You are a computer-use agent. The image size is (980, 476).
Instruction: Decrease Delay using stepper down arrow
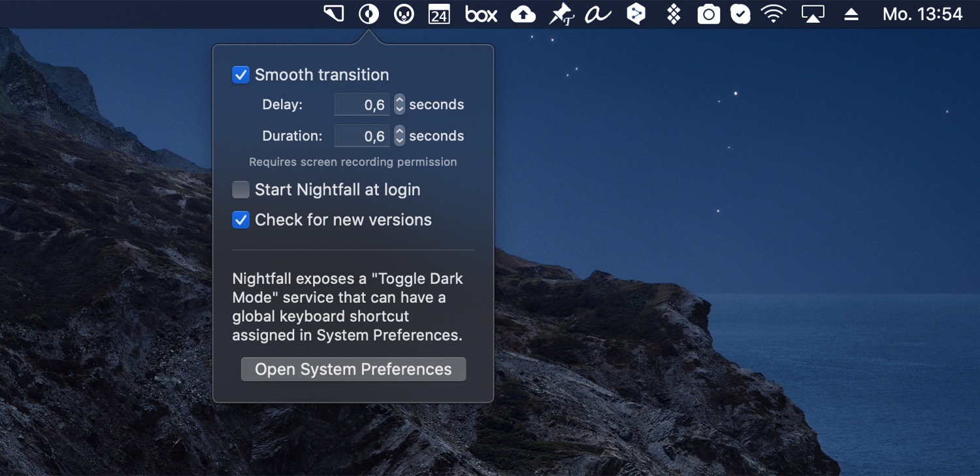point(399,109)
